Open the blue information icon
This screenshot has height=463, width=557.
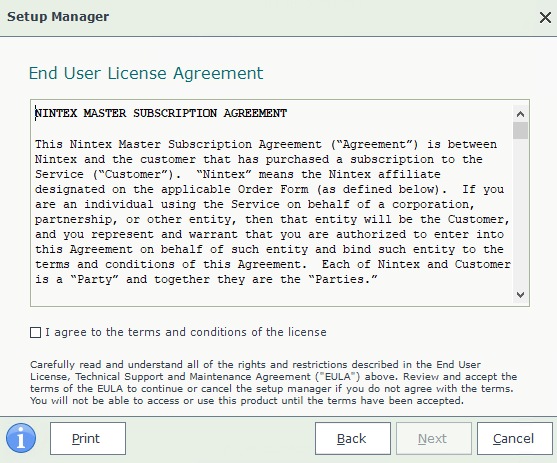point(21,438)
